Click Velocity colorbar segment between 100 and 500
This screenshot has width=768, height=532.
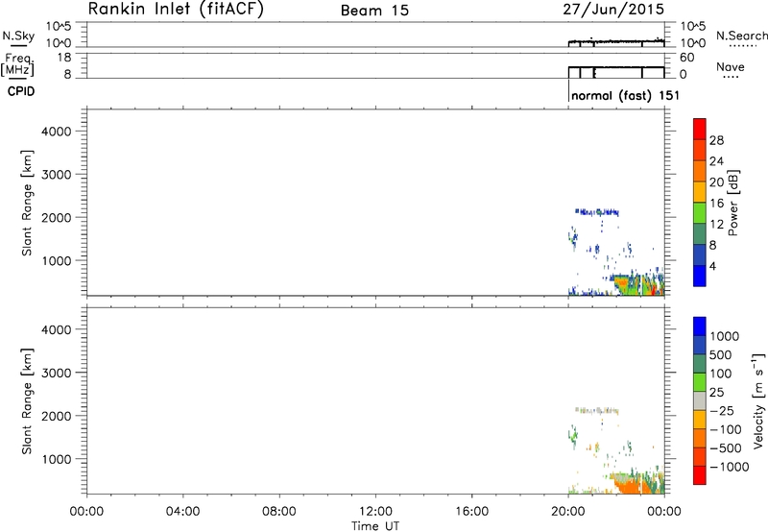click(x=700, y=364)
